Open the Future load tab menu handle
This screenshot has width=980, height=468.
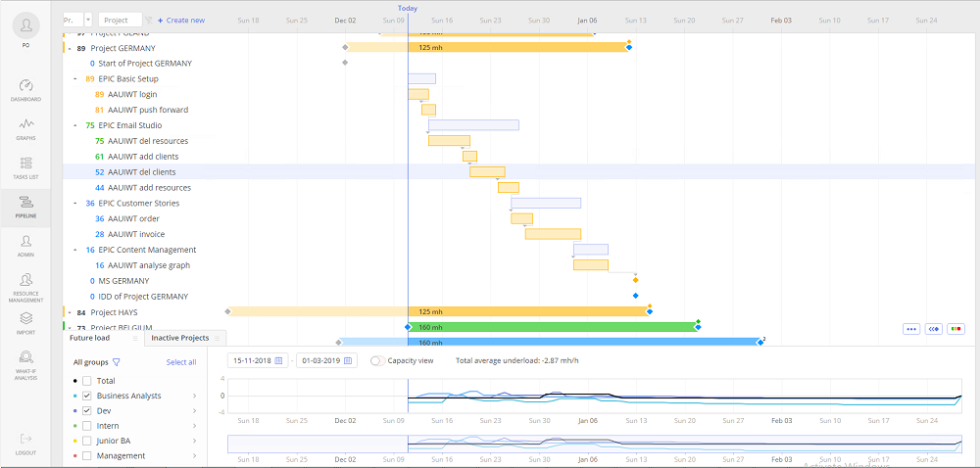coord(135,338)
